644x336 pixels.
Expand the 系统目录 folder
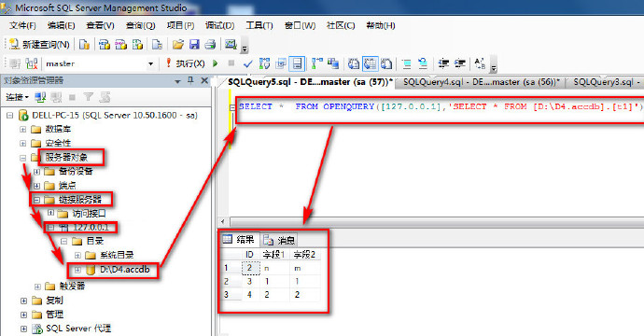pyautogui.click(x=77, y=255)
